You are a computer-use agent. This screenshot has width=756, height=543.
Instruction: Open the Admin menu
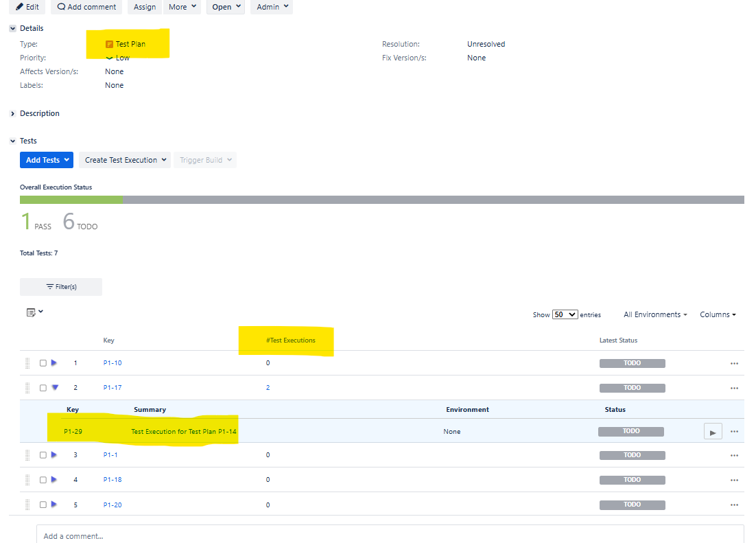tap(270, 7)
